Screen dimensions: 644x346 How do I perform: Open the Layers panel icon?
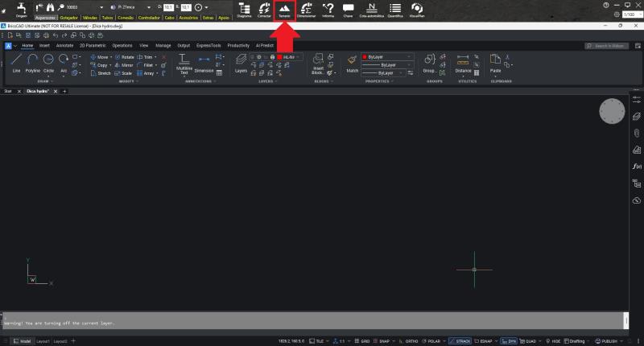click(241, 63)
